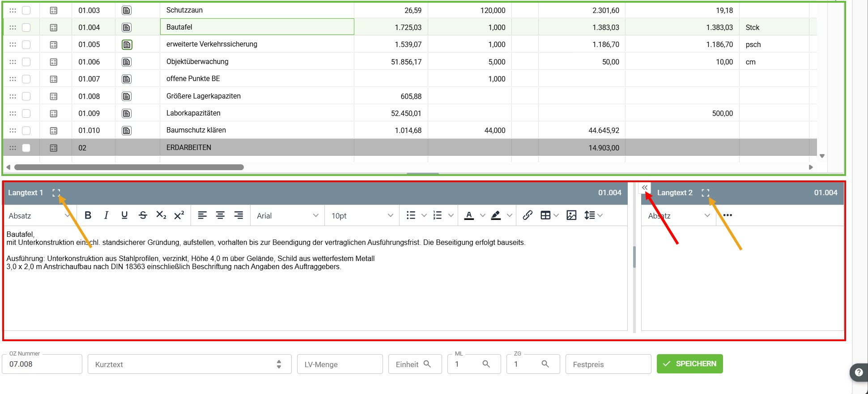Insert a bullet list
This screenshot has height=394, width=868.
click(411, 215)
